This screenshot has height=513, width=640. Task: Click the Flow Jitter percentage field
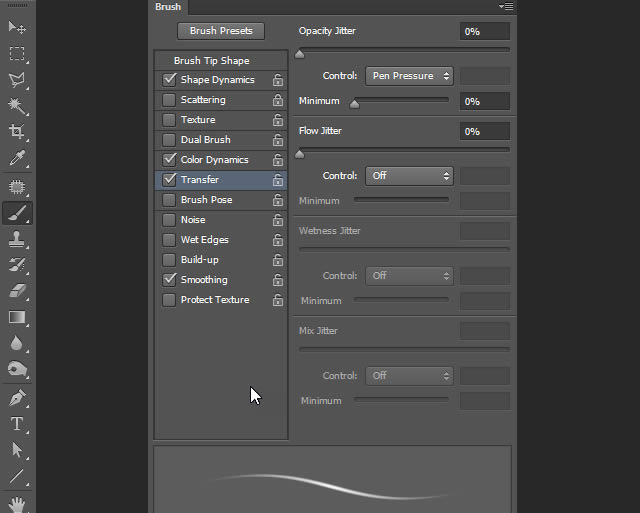coord(485,132)
